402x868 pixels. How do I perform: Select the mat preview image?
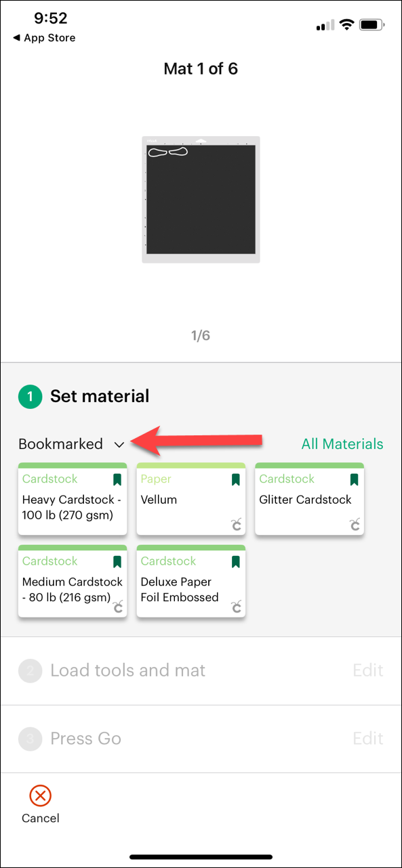point(201,199)
